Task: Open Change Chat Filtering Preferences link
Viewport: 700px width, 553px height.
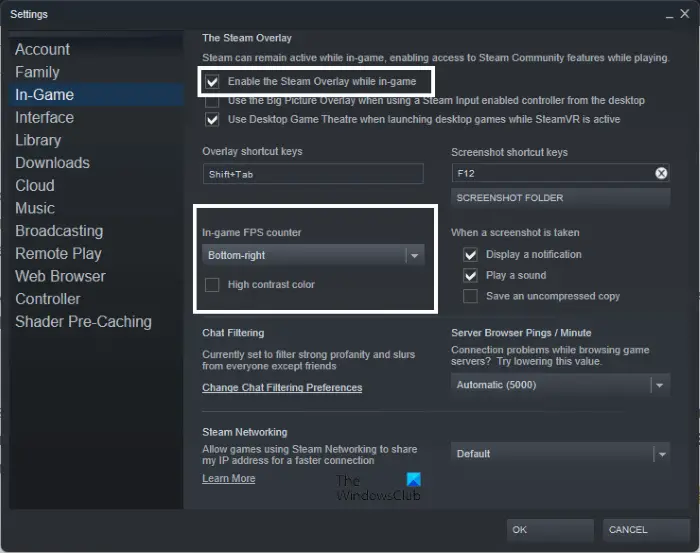Action: click(282, 387)
